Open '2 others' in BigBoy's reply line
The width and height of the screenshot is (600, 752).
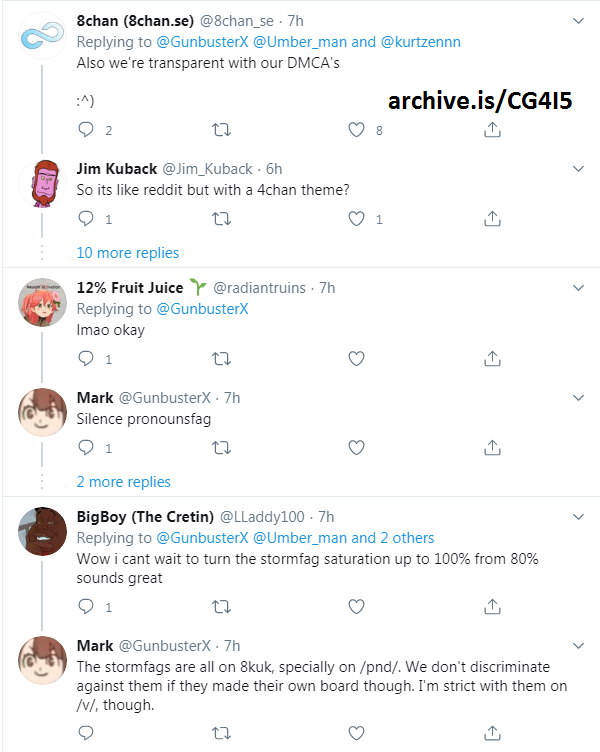(x=407, y=538)
